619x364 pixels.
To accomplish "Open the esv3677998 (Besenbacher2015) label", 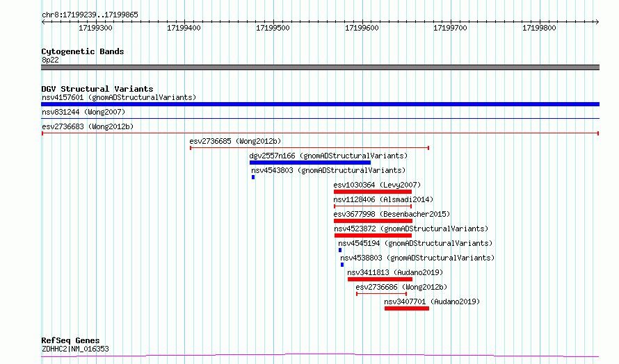I will pos(392,214).
